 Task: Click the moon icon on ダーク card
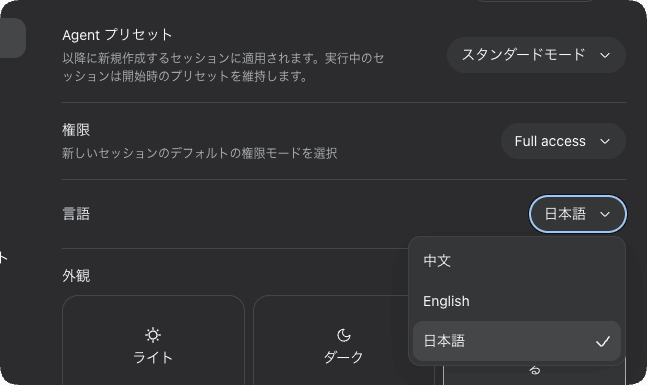344,335
